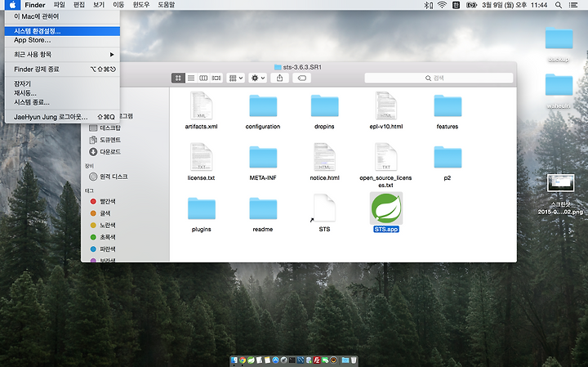
Task: Click the battery status icon
Action: click(x=471, y=5)
